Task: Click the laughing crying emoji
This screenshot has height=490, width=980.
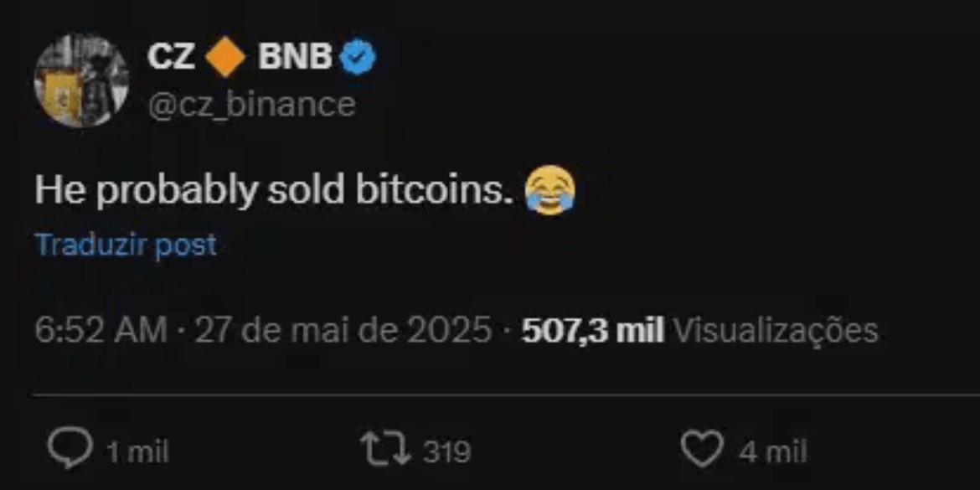Action: point(549,191)
